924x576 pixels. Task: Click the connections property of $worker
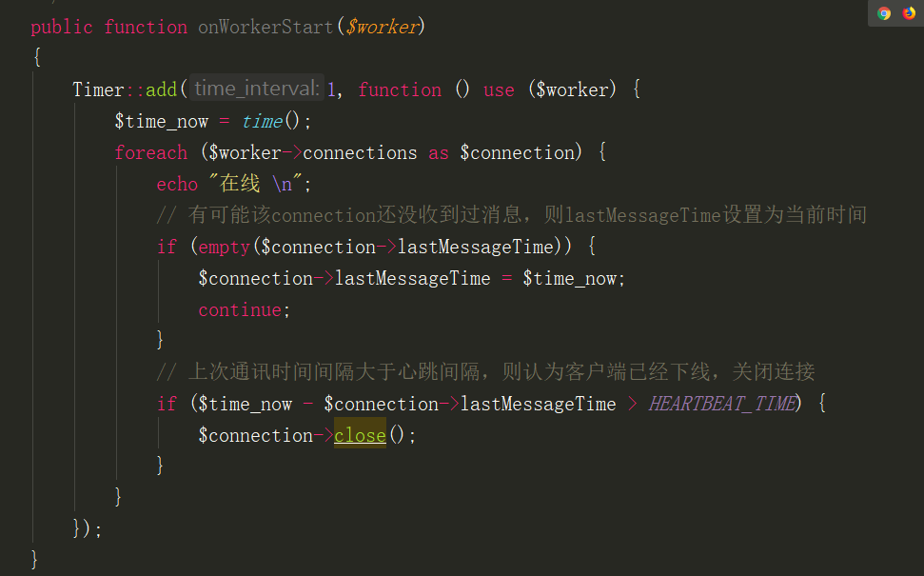click(x=360, y=152)
